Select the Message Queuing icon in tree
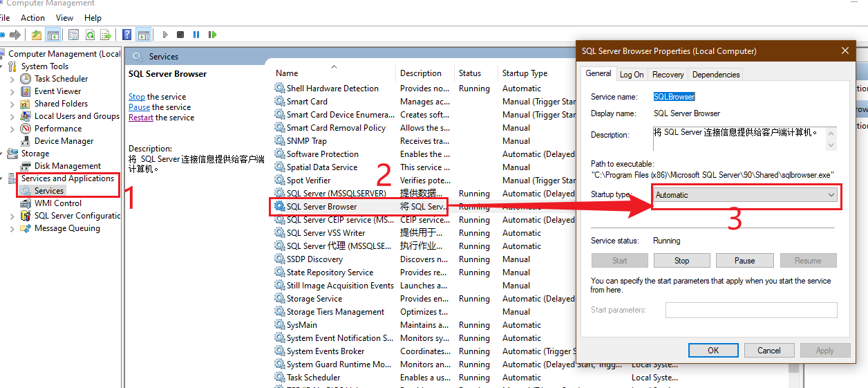Screen dimensions: 868x388 click(26, 228)
